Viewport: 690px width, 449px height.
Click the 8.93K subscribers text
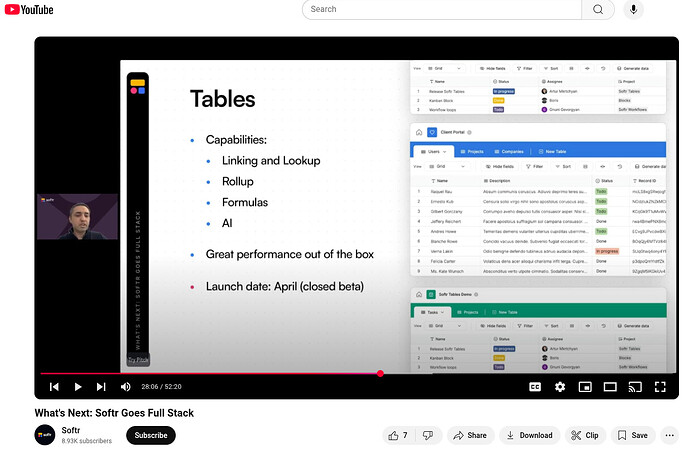[87, 441]
